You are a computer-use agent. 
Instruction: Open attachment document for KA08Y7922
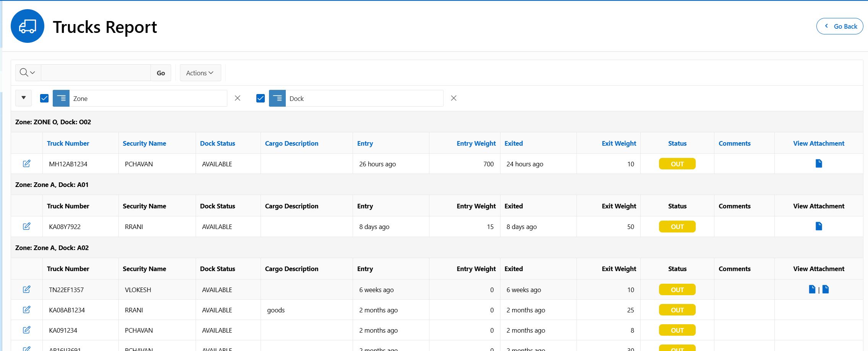pos(818,226)
